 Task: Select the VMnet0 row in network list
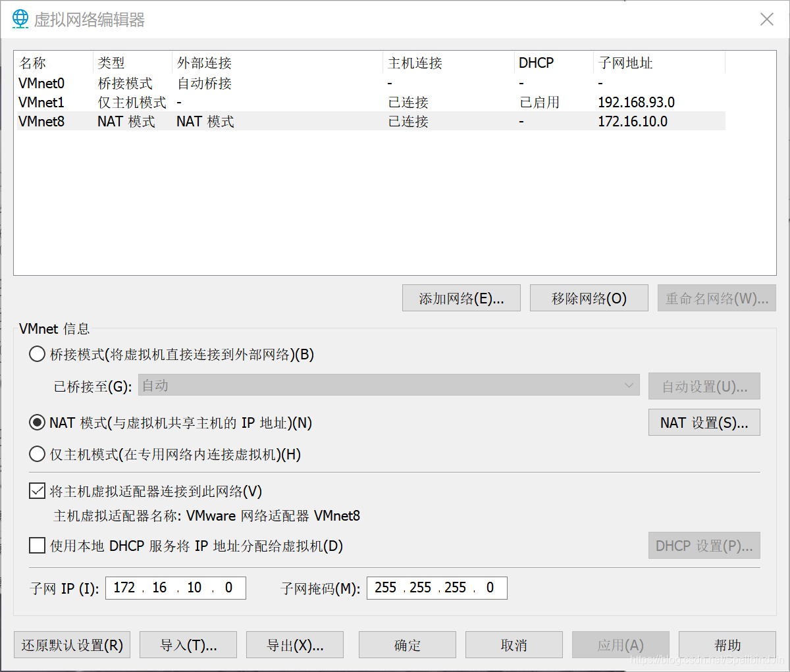click(369, 83)
